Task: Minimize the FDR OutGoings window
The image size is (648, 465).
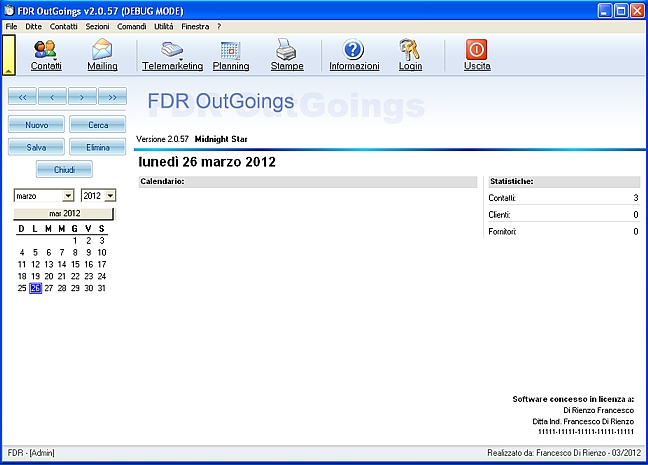Action: 605,11
